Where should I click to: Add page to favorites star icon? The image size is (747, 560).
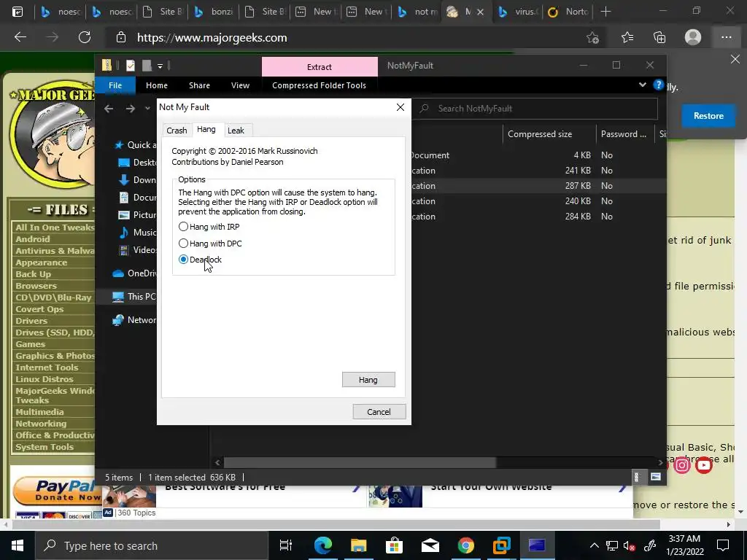(592, 38)
